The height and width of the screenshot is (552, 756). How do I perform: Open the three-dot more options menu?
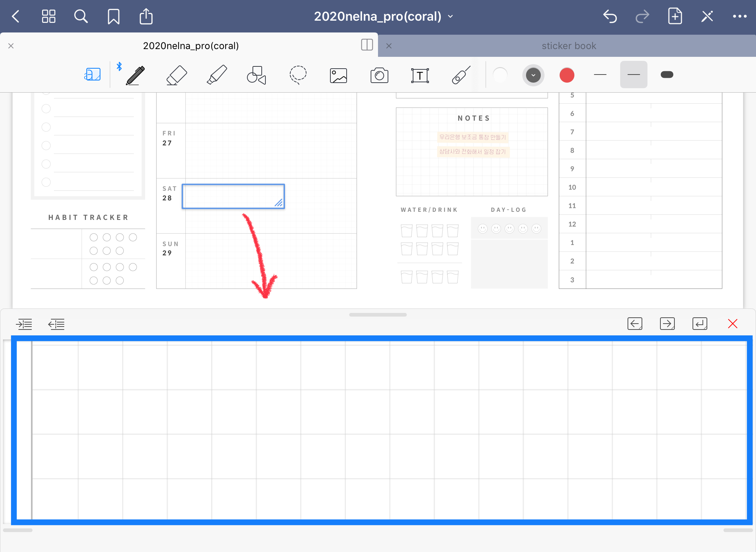click(739, 16)
